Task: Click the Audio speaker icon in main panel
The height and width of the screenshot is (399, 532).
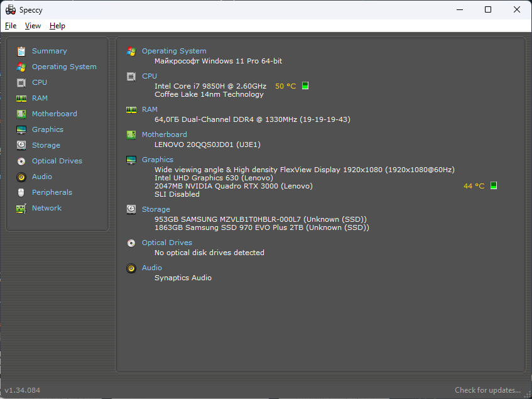Action: coord(131,268)
